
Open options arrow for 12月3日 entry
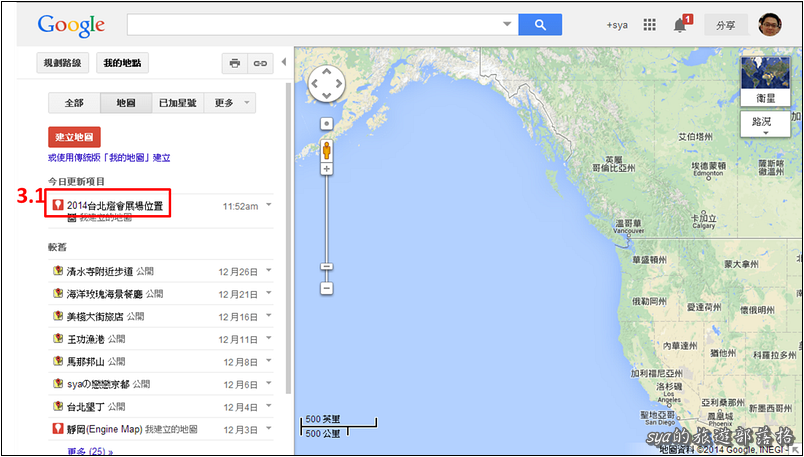pyautogui.click(x=269, y=428)
